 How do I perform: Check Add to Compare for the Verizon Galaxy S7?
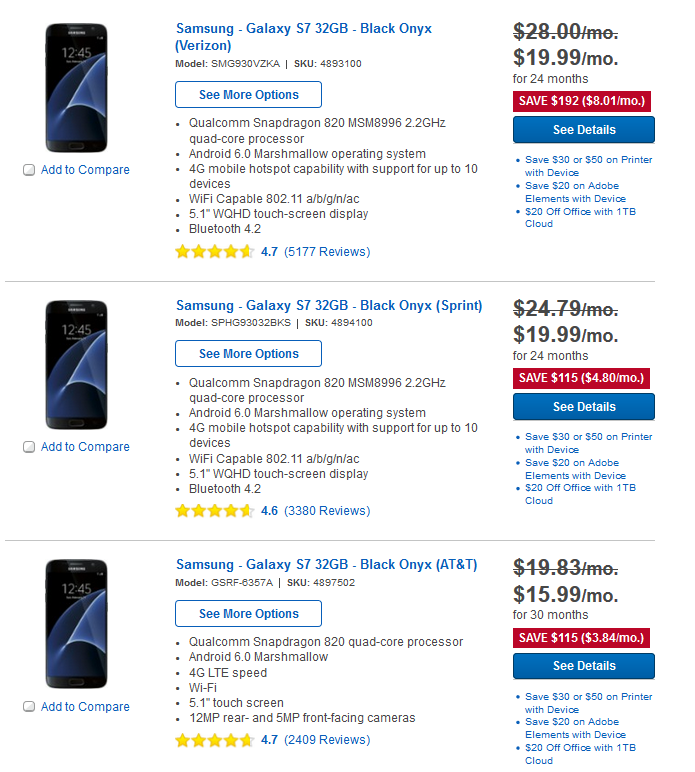pos(29,170)
